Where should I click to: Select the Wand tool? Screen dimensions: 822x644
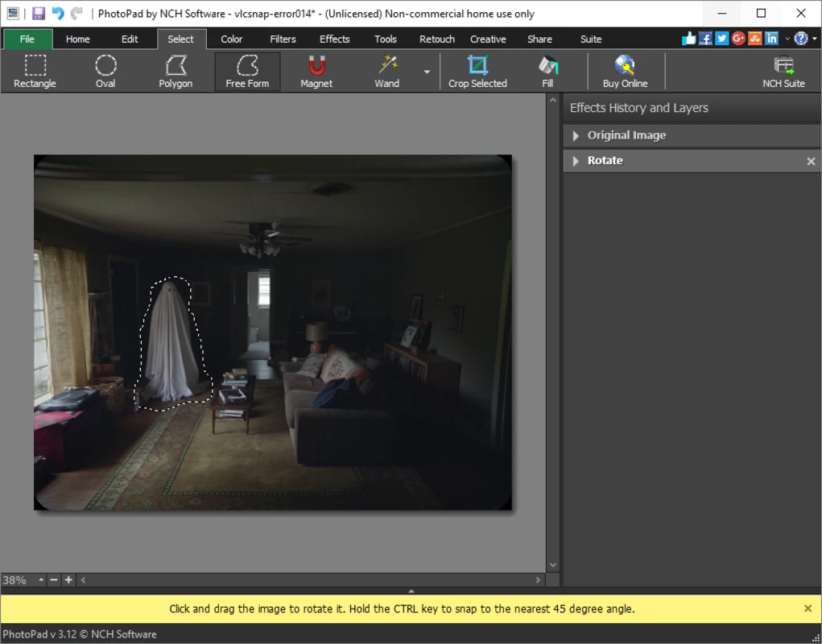(x=387, y=72)
